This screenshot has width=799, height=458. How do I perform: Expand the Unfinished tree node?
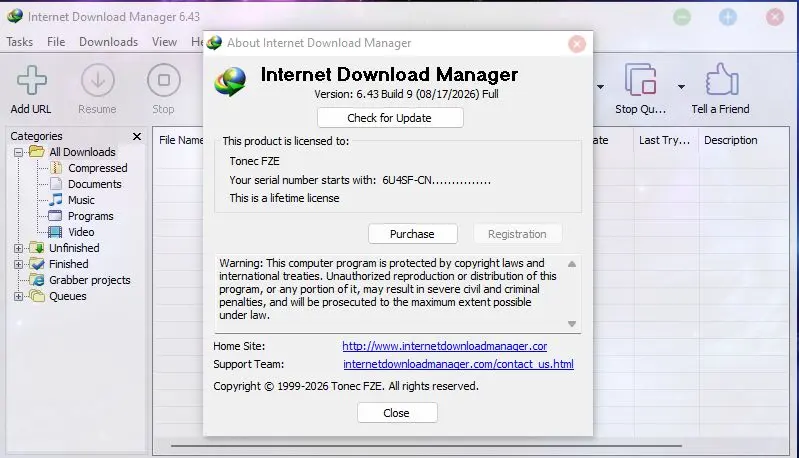click(x=18, y=248)
